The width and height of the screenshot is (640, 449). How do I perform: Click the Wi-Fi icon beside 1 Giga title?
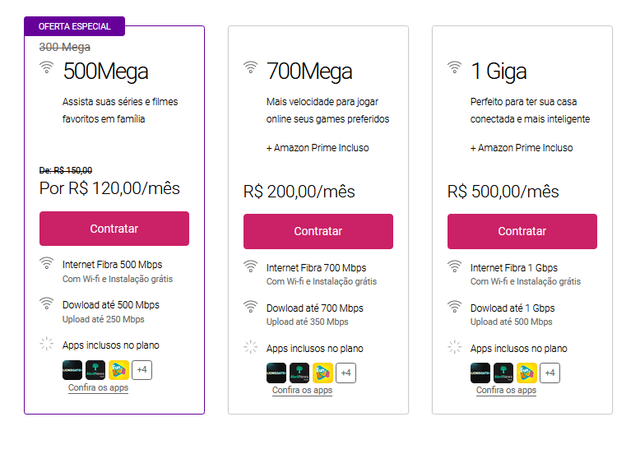click(x=454, y=67)
